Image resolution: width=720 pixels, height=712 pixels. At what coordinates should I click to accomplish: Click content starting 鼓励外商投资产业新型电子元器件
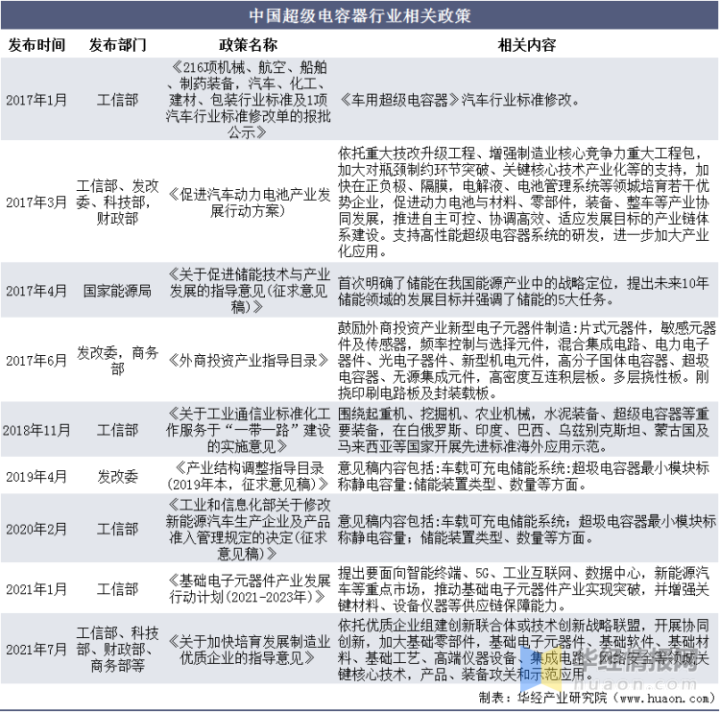point(527,361)
